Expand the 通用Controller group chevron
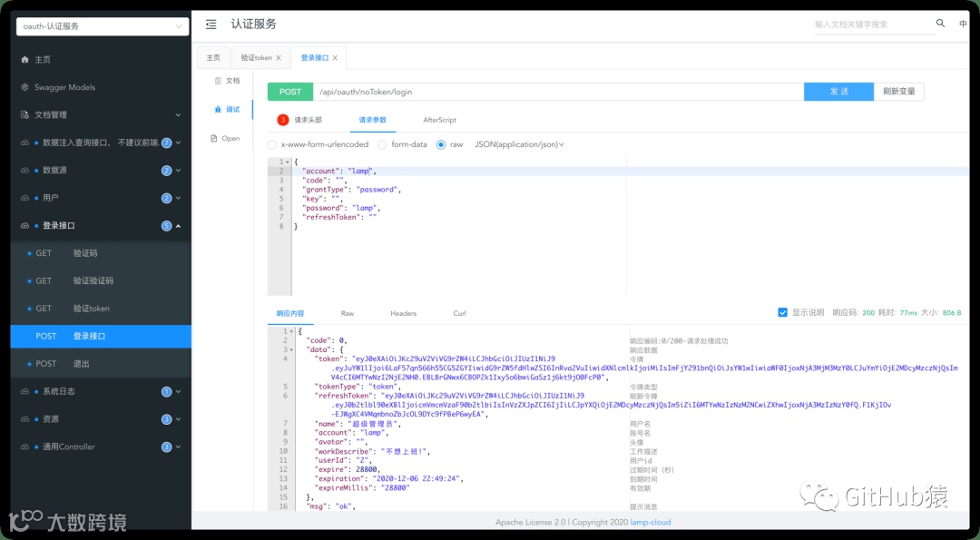The width and height of the screenshot is (980, 540). click(x=178, y=447)
